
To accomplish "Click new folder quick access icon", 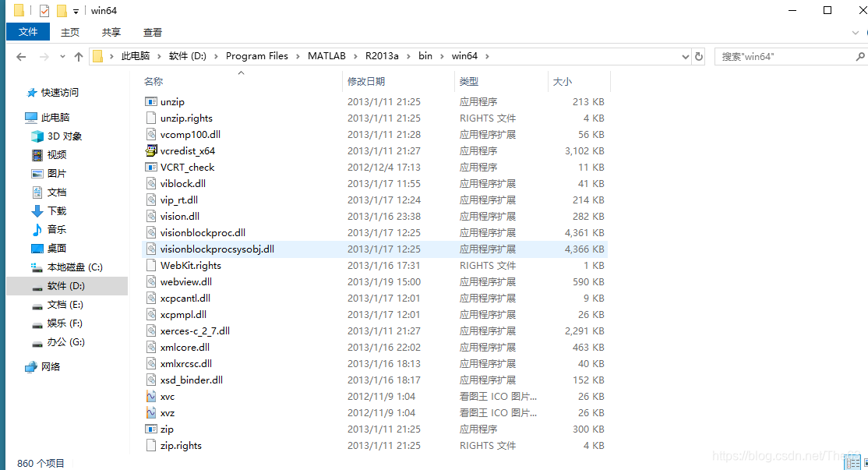I will point(62,10).
